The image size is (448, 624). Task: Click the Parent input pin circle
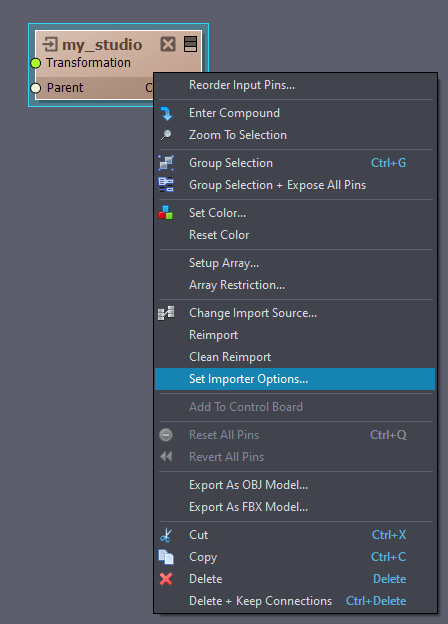coord(36,88)
